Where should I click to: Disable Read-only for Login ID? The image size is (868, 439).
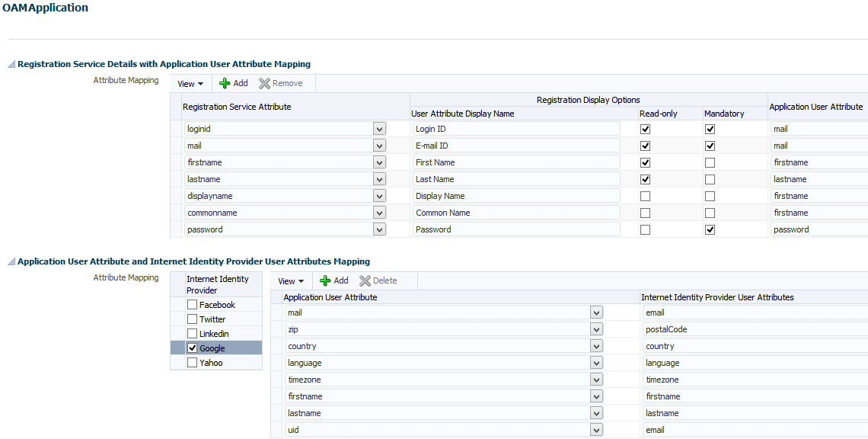click(x=645, y=129)
